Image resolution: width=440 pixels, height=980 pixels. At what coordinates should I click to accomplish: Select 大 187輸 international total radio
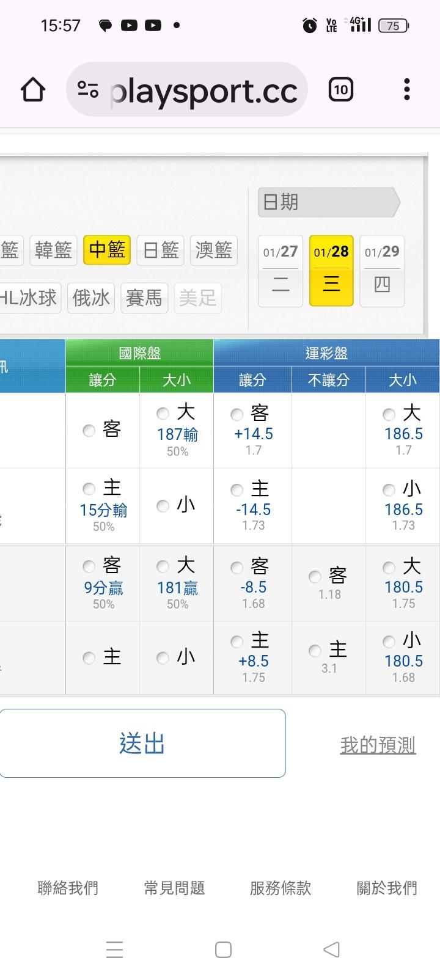pyautogui.click(x=163, y=414)
